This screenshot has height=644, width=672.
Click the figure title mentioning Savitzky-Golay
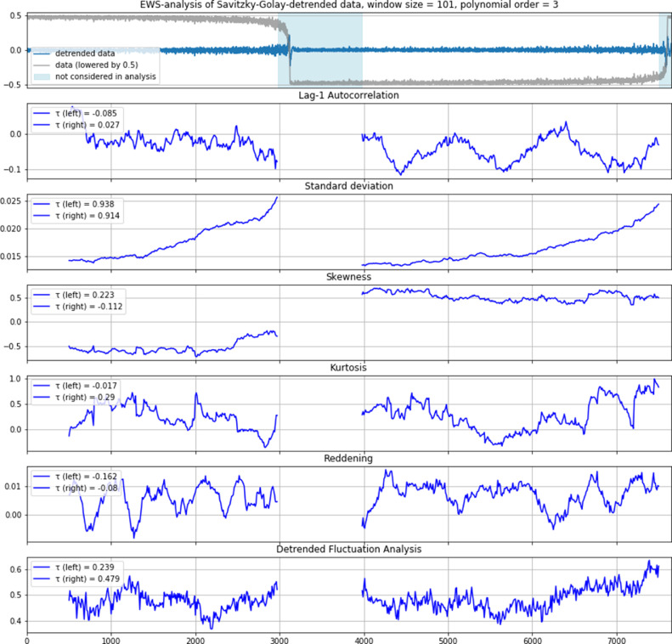(x=348, y=7)
